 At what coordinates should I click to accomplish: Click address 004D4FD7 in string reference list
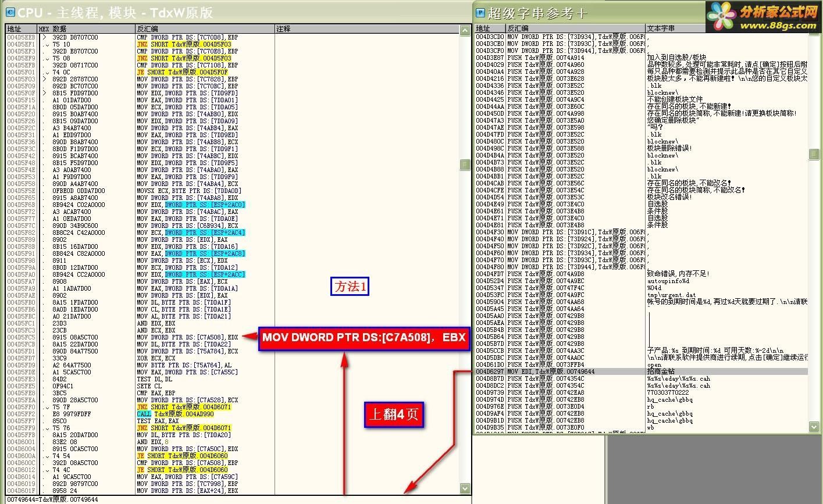point(490,274)
